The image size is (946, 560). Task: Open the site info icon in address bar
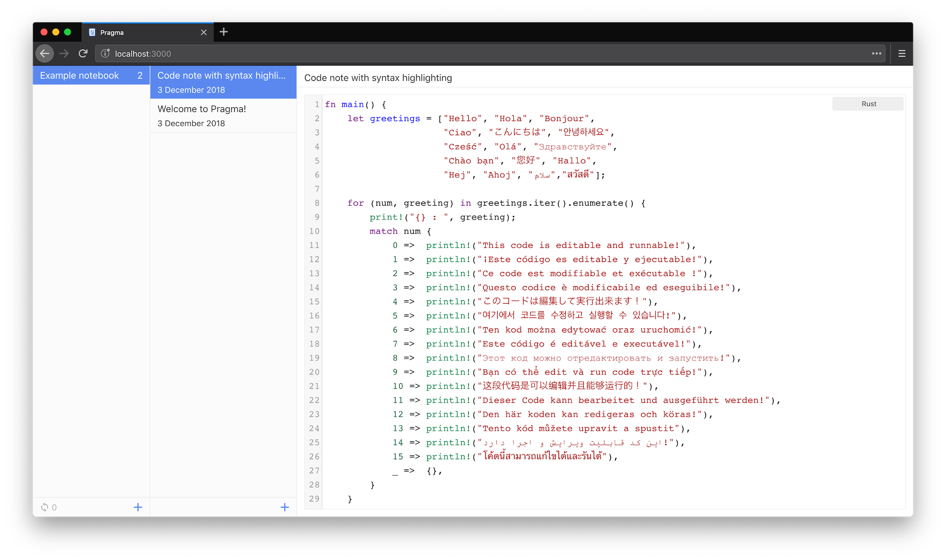point(105,53)
